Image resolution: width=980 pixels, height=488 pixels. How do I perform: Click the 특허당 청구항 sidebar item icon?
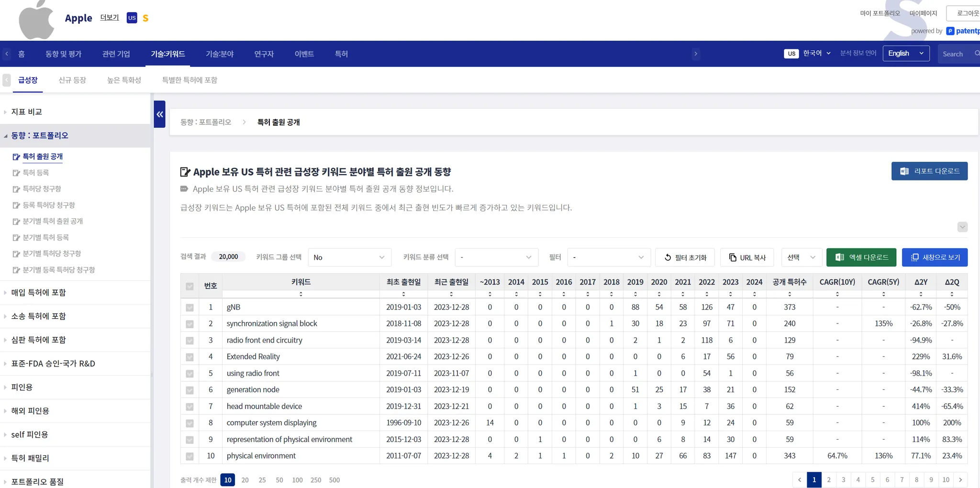(x=16, y=189)
